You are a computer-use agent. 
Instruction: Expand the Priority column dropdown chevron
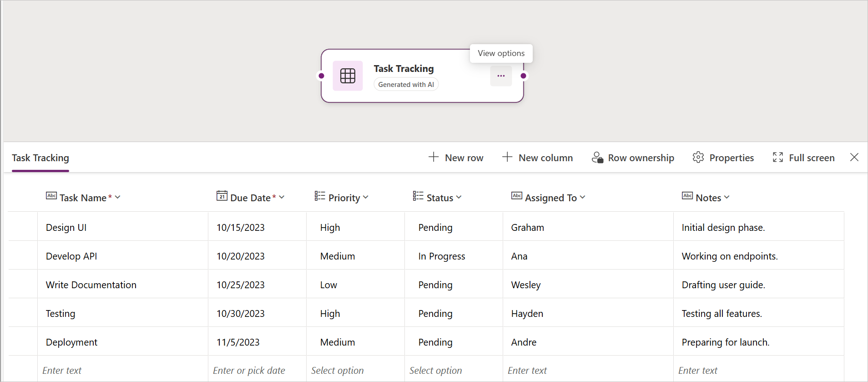tap(366, 197)
